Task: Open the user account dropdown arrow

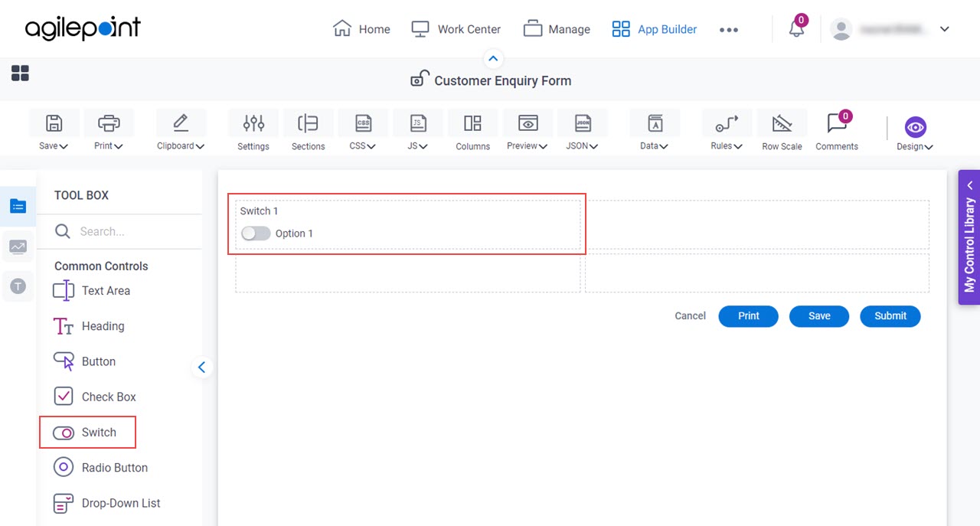Action: (944, 29)
